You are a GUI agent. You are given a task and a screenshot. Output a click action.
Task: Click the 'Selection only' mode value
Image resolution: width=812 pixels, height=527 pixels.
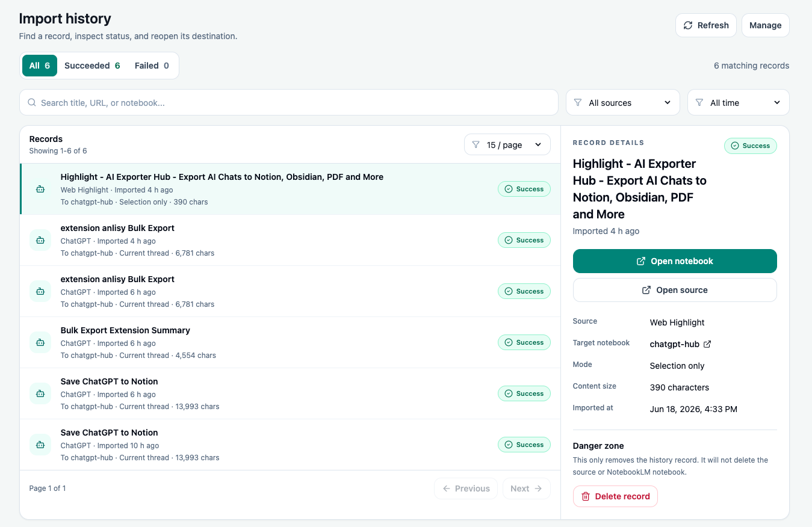tap(677, 366)
